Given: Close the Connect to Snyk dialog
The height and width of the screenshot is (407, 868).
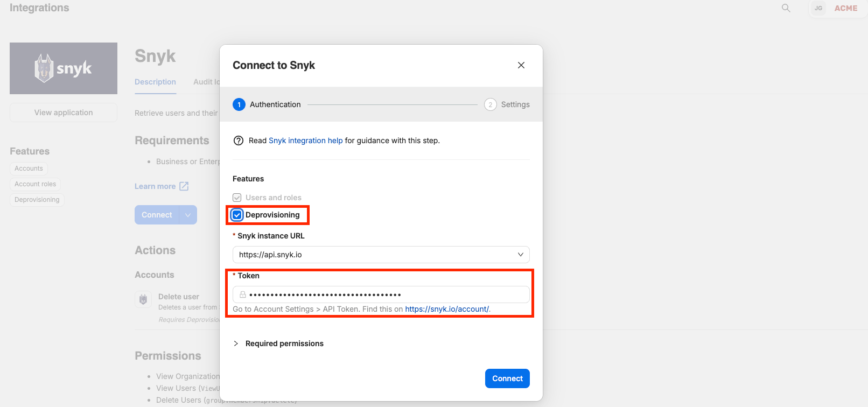Looking at the screenshot, I should (521, 65).
